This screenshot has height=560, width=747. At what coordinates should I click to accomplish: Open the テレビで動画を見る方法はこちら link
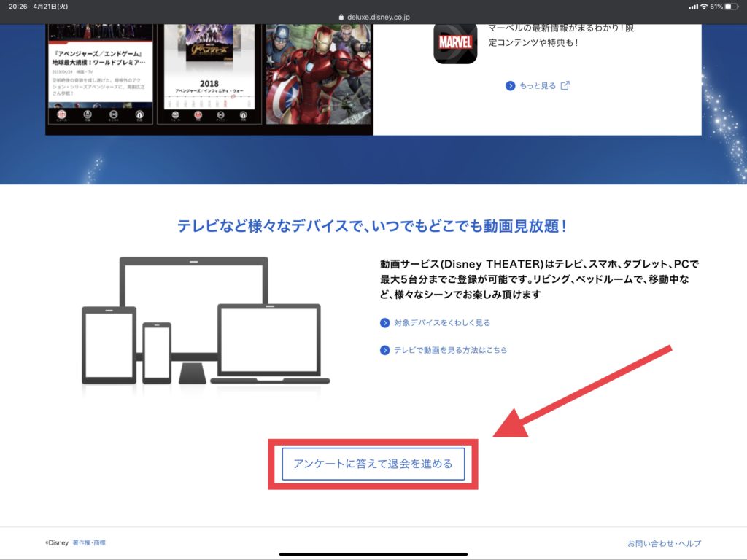click(x=444, y=350)
